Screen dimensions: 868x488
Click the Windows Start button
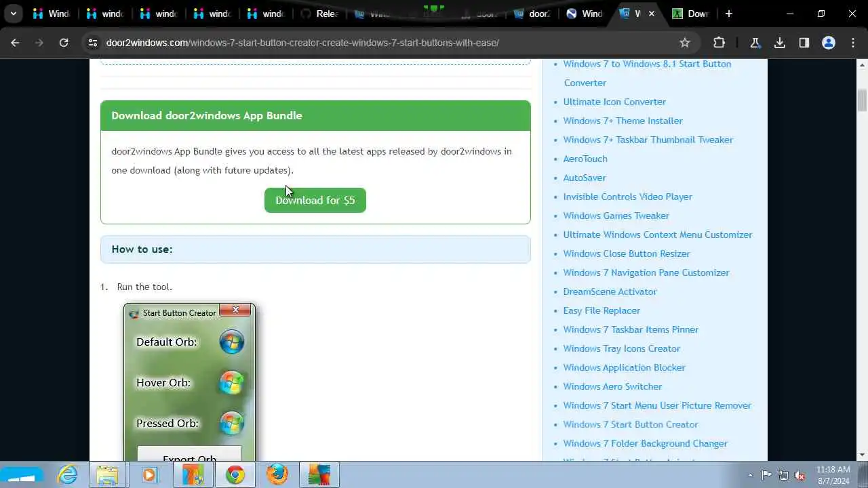22,475
